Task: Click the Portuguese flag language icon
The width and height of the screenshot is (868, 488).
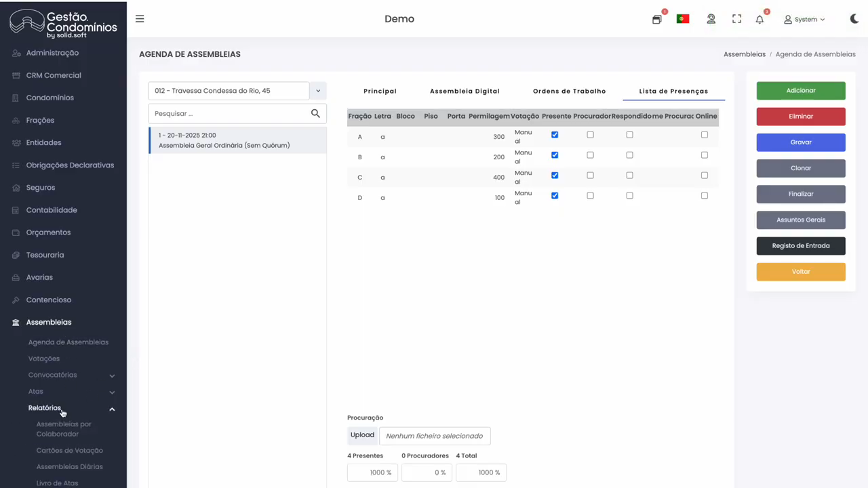Action: click(683, 19)
